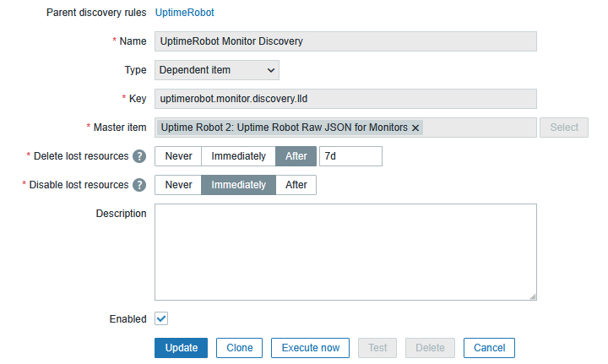Select After for Delete lost resources
The image size is (608, 364).
point(296,156)
